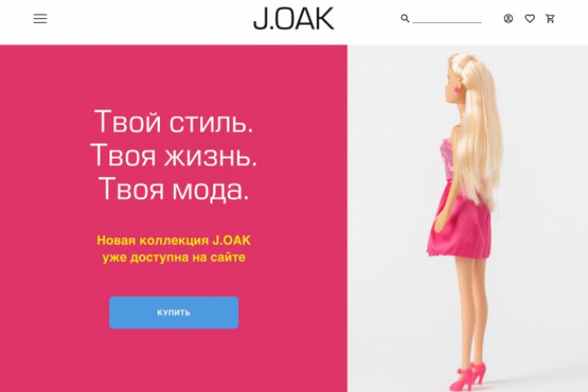This screenshot has height=392, width=588.
Task: Click the headline line "Твоя мода."
Action: point(174,189)
